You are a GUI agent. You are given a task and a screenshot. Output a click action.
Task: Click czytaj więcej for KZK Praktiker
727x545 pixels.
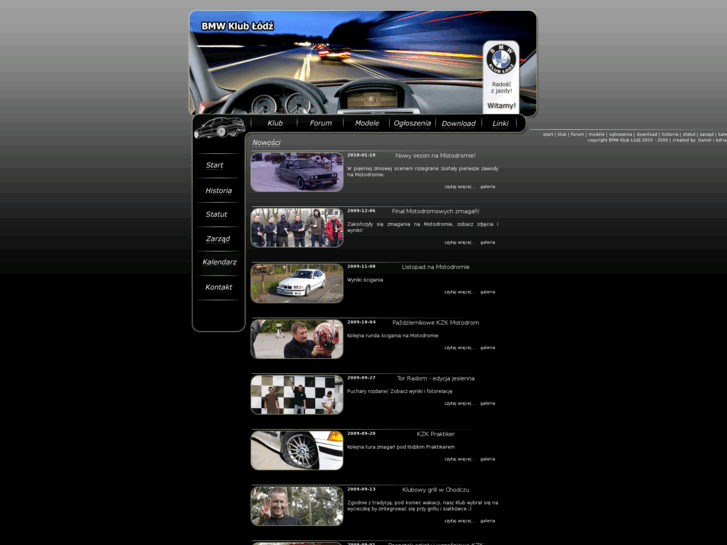point(459,459)
